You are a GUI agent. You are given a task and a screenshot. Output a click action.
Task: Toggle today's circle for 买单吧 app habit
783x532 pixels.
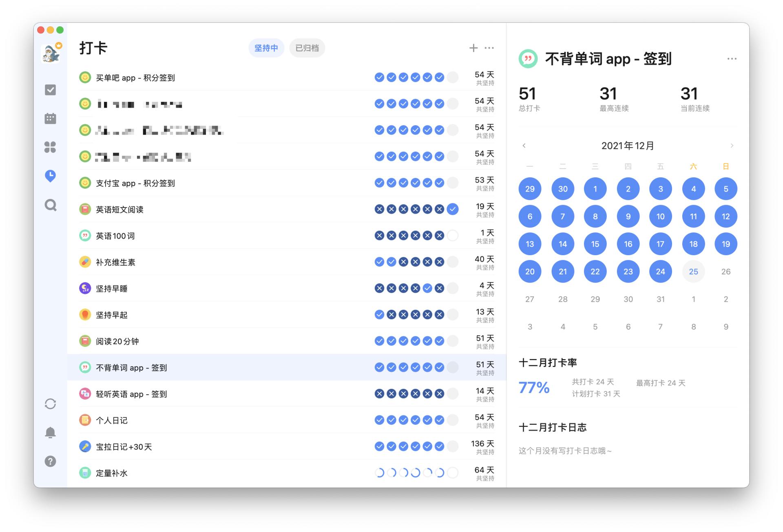point(452,77)
